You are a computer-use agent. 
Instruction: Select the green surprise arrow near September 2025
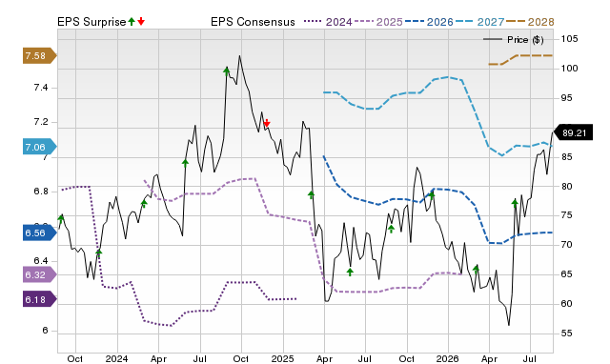392,229
